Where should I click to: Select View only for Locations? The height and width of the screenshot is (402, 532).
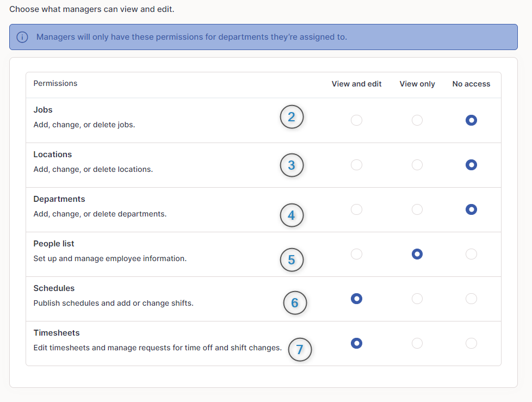click(417, 165)
